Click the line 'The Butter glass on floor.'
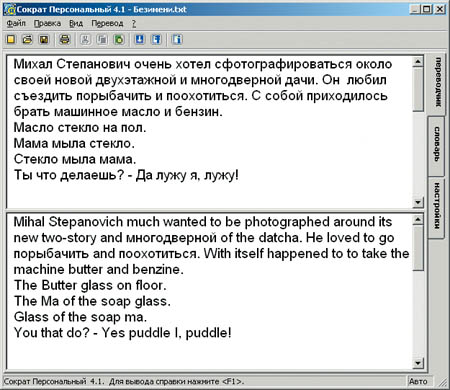The width and height of the screenshot is (450, 390). click(x=90, y=285)
